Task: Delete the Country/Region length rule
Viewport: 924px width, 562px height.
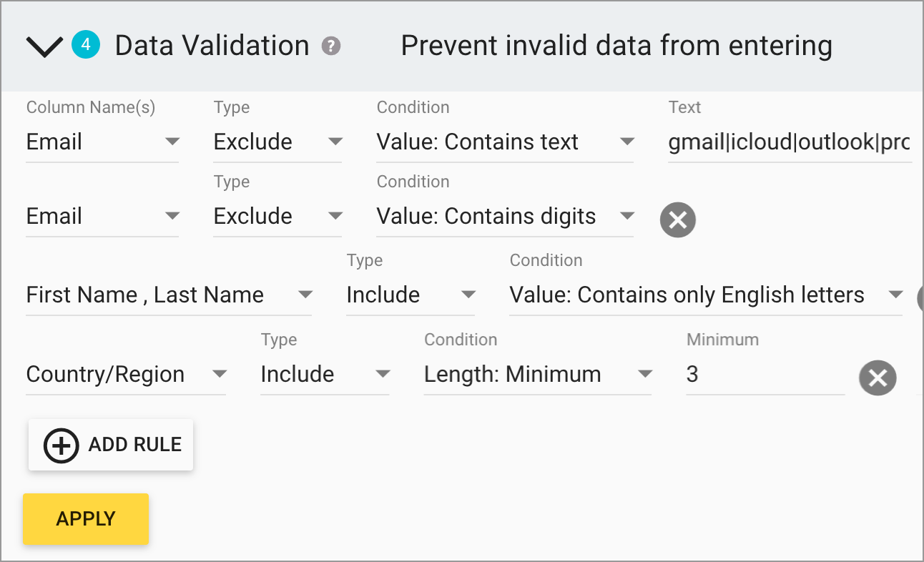Action: point(878,378)
